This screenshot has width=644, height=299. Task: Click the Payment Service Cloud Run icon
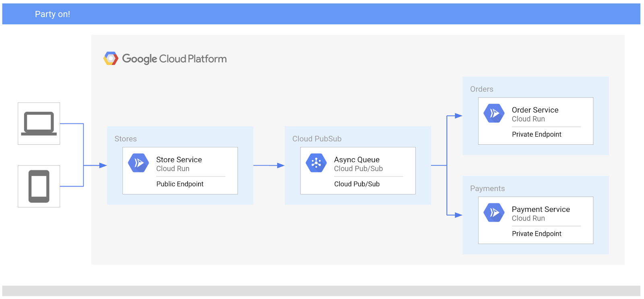click(x=494, y=213)
